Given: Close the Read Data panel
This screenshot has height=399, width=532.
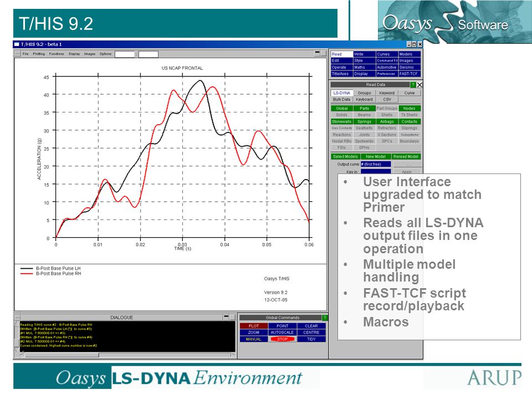Looking at the screenshot, I should point(420,85).
